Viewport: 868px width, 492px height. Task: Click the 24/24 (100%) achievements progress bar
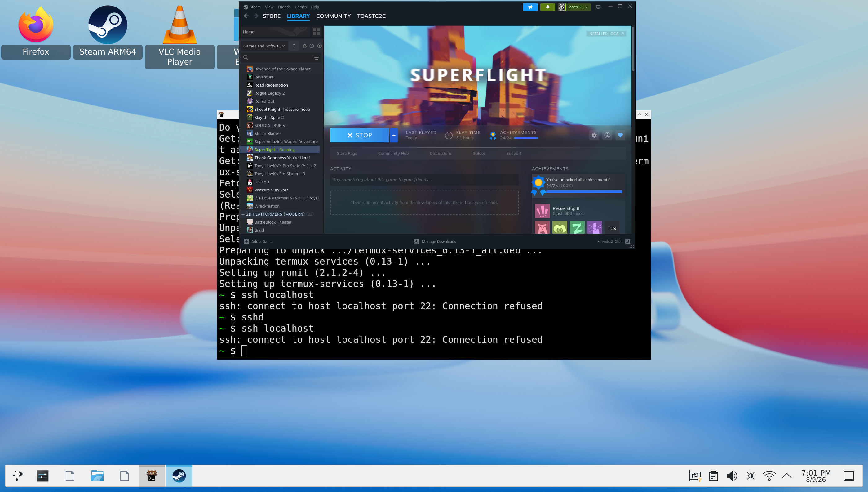point(584,192)
